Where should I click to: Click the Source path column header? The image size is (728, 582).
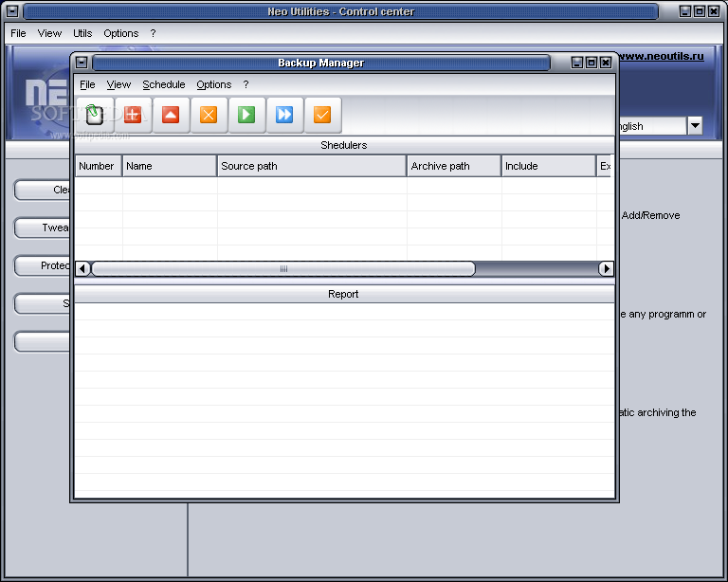(x=312, y=166)
